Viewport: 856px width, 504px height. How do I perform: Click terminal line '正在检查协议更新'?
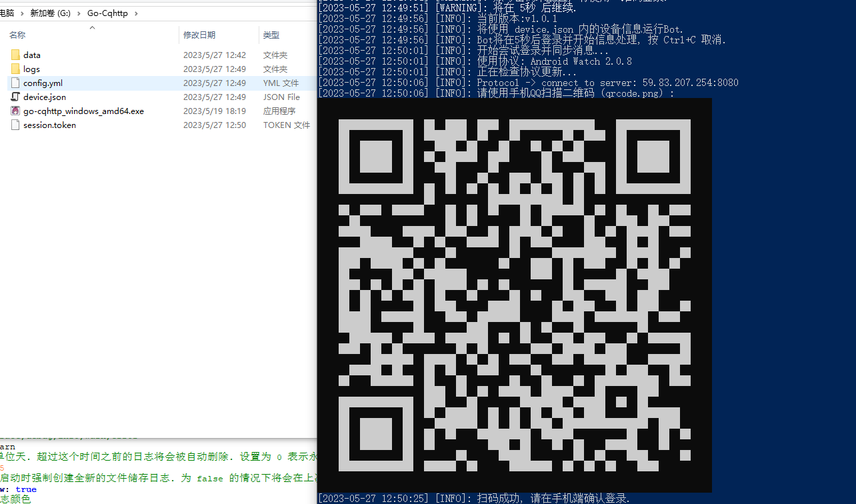(448, 72)
